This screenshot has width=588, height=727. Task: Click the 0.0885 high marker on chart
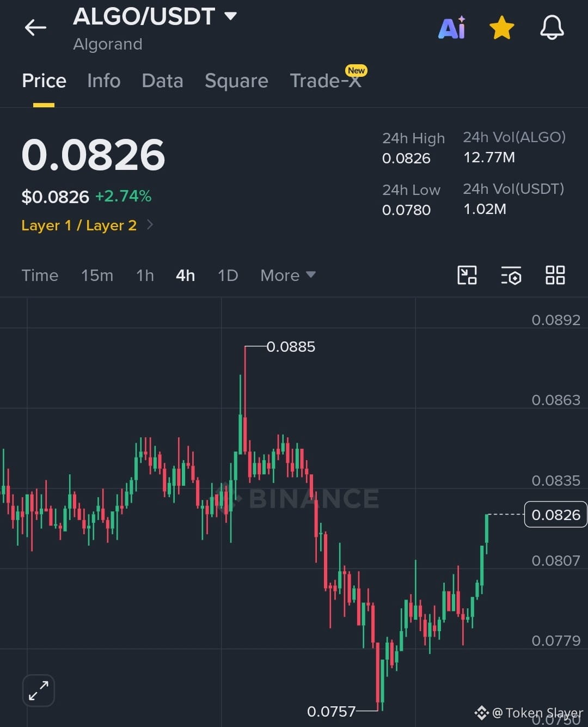(x=291, y=347)
